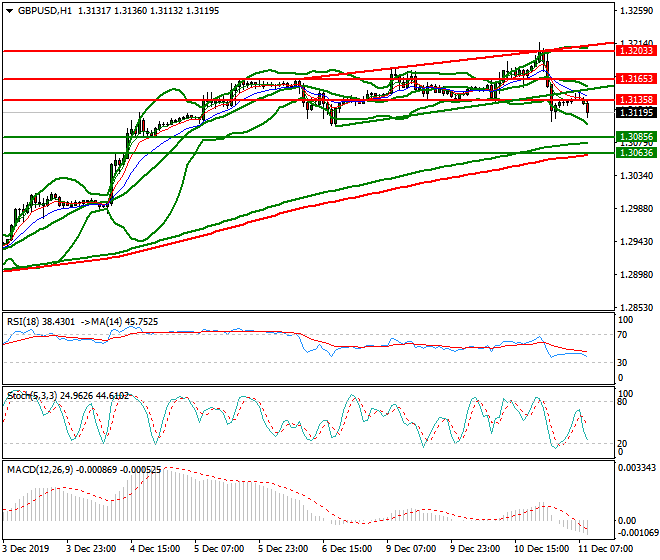The image size is (660, 560).
Task: Click the Stochastic 20 level label
Action: coord(623,443)
